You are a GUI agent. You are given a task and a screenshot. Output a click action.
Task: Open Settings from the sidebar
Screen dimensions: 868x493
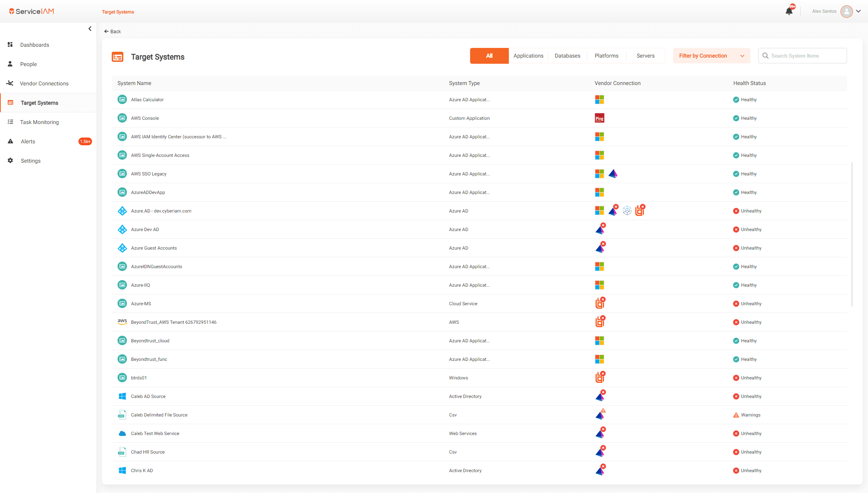[31, 161]
